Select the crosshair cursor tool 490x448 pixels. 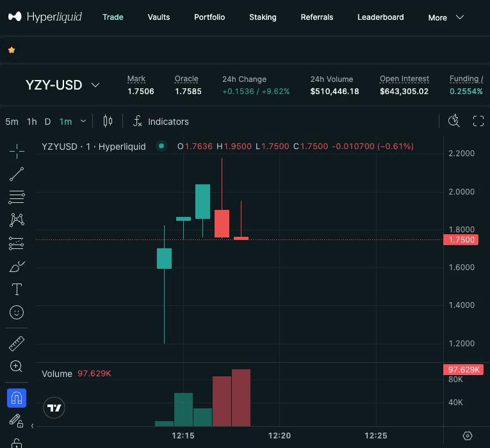click(17, 152)
